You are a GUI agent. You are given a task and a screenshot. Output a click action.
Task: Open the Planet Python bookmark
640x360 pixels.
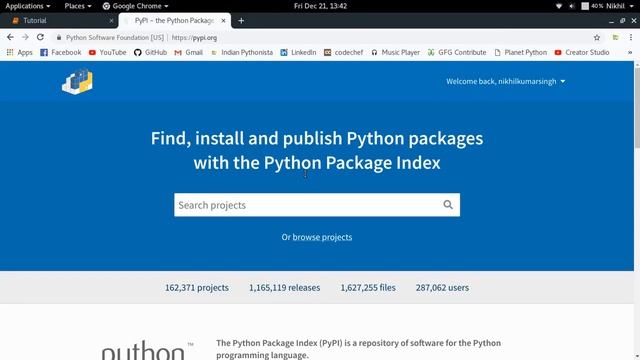[x=520, y=52]
